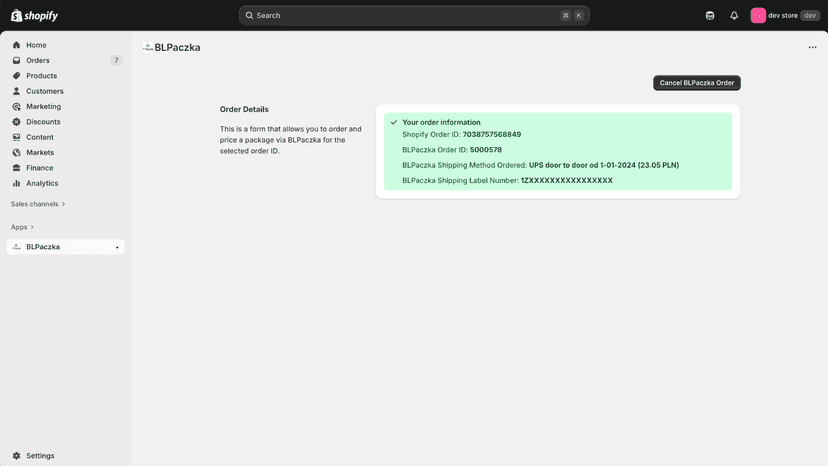Image resolution: width=828 pixels, height=466 pixels.
Task: Go to Analytics in sidebar
Action: click(x=66, y=183)
